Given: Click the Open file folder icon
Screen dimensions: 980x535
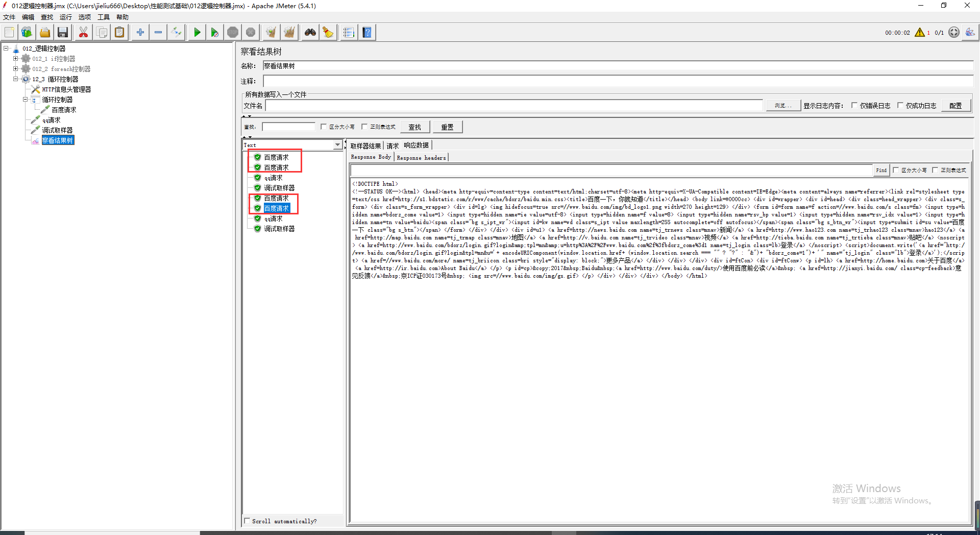Looking at the screenshot, I should [x=45, y=32].
